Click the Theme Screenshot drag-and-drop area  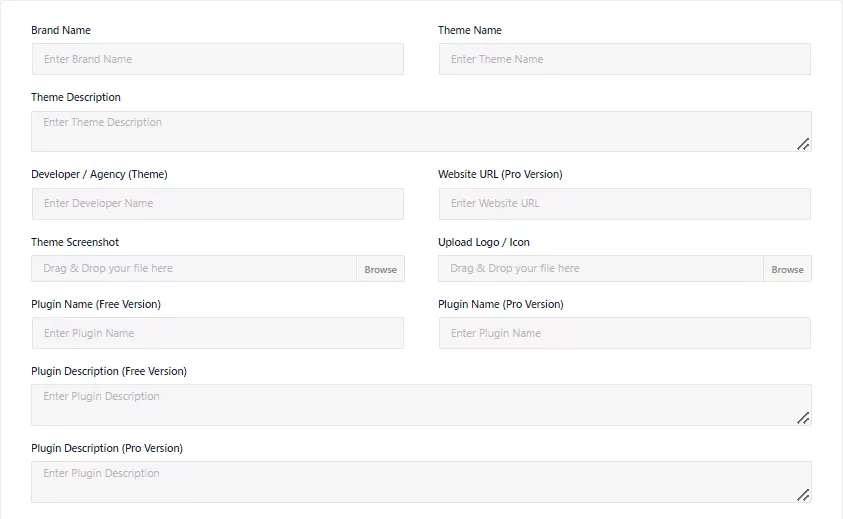[x=194, y=268]
